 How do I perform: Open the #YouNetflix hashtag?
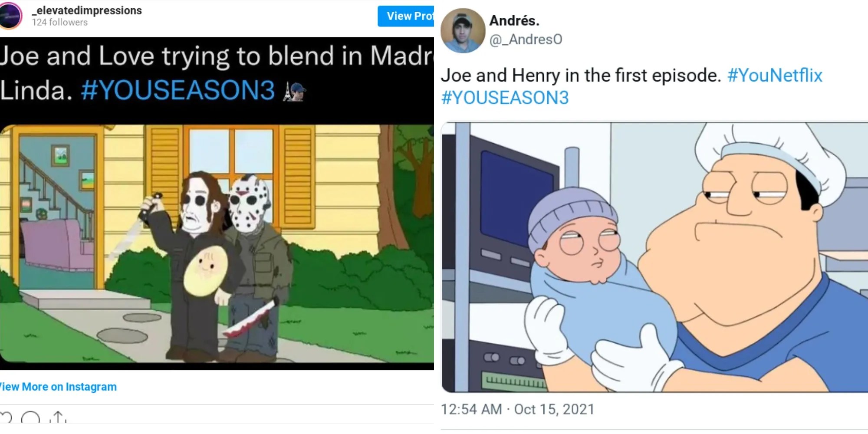(x=775, y=76)
